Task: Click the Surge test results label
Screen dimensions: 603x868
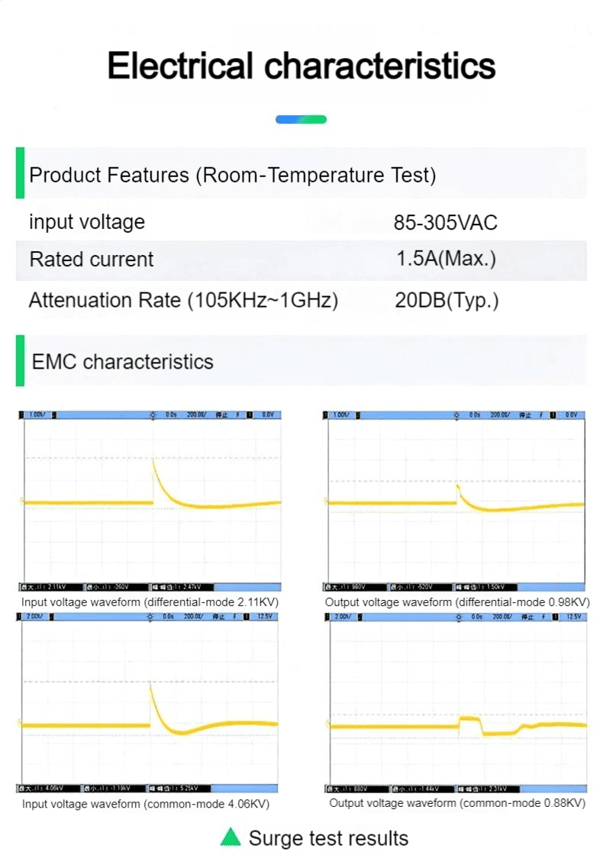Action: 328,838
